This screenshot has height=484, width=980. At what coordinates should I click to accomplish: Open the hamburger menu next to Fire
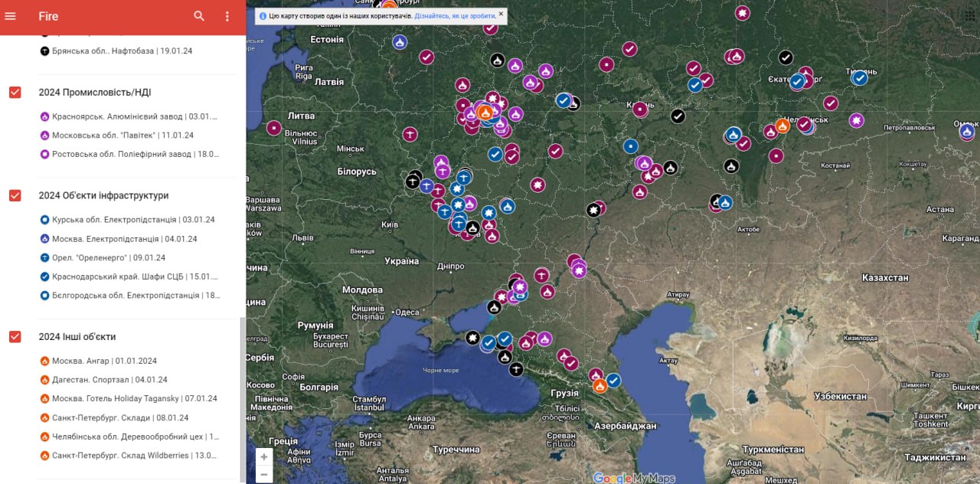pyautogui.click(x=10, y=16)
